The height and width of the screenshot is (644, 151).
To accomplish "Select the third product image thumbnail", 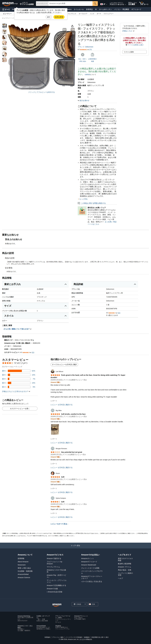I will point(4,37).
